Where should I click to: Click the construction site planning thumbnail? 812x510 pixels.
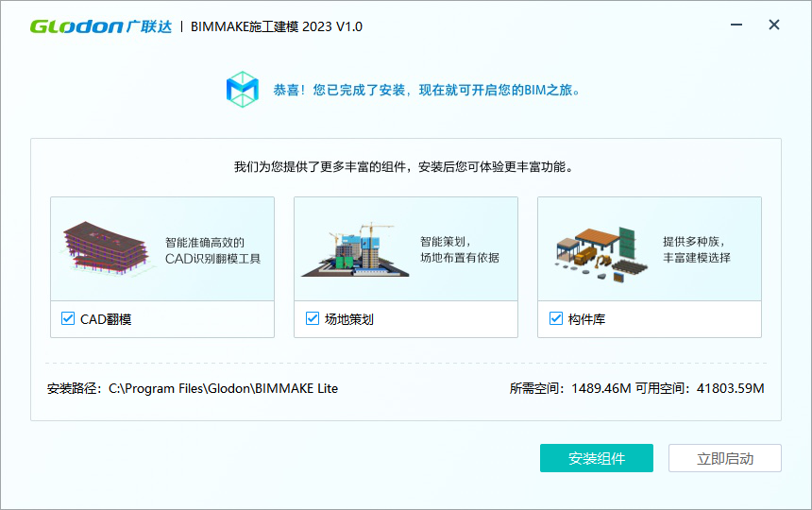click(355, 250)
